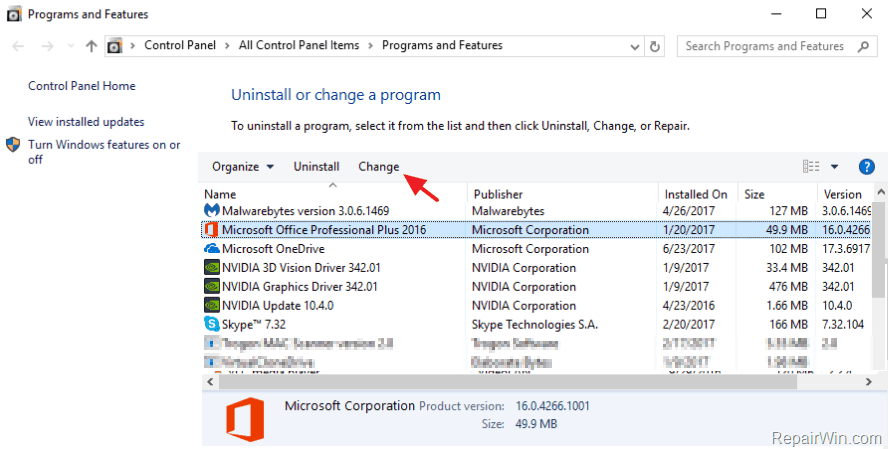Change view using the view layout icon

pyautogui.click(x=811, y=166)
